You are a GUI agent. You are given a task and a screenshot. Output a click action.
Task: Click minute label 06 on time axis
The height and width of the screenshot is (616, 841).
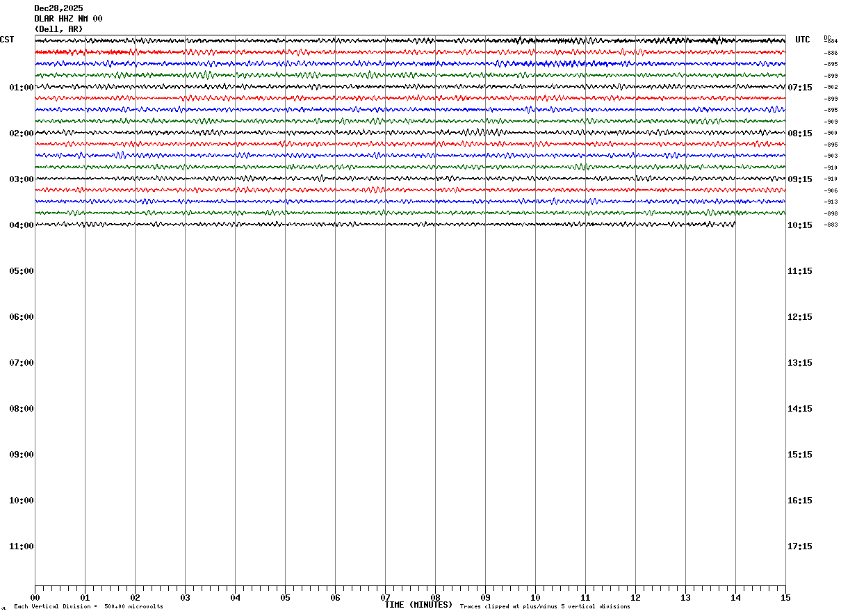335,598
